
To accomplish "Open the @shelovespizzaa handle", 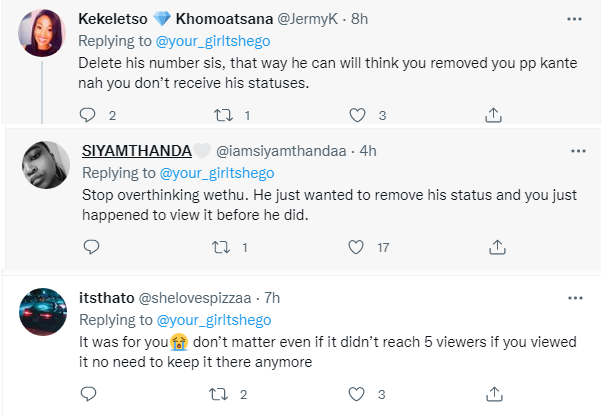I will [195, 298].
